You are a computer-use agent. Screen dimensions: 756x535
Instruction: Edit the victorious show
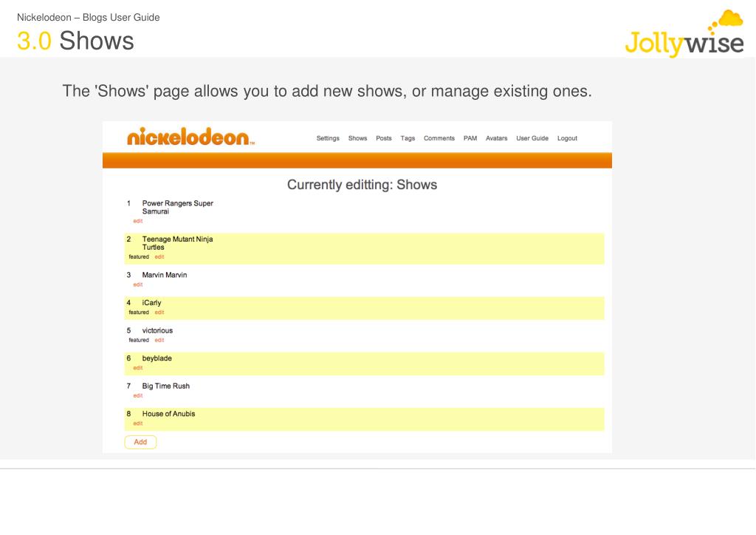coord(159,340)
